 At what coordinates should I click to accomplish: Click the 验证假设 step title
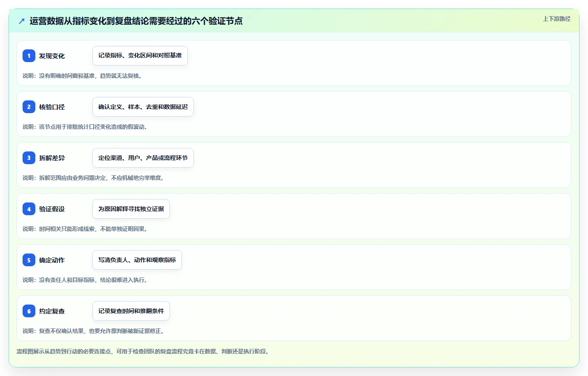(52, 209)
